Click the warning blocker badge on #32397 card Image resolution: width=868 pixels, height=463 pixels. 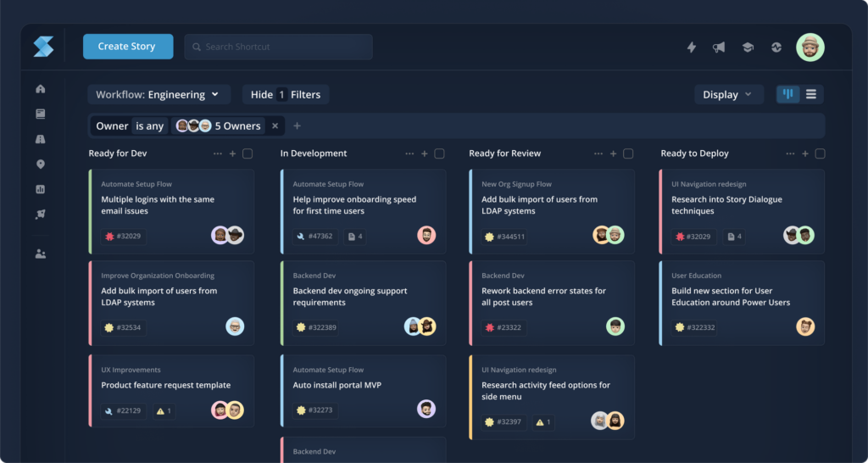pos(544,422)
